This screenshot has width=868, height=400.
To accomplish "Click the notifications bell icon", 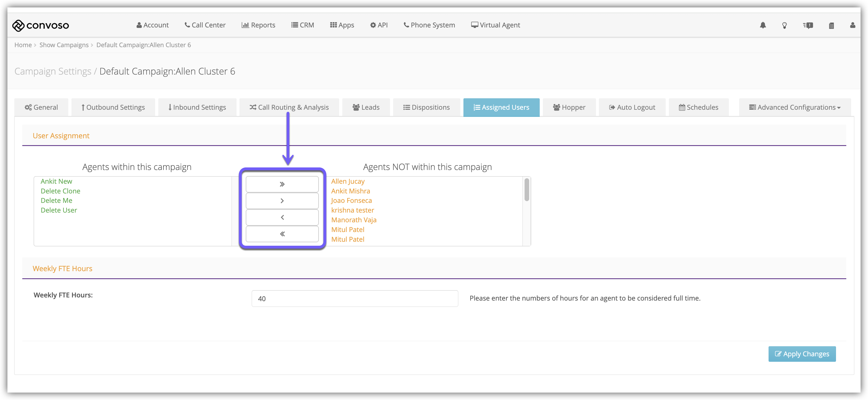I will pos(763,25).
